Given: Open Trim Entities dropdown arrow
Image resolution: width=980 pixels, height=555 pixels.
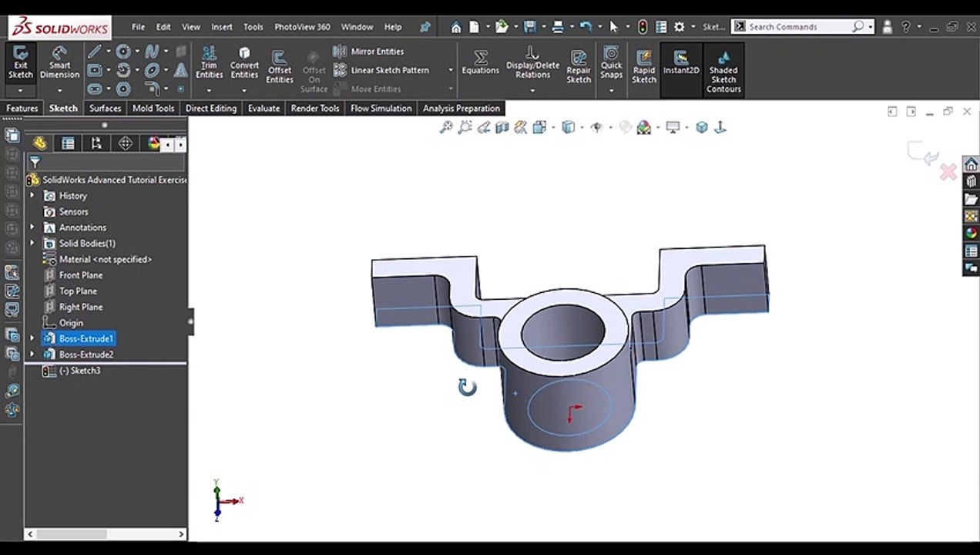Looking at the screenshot, I should tap(209, 91).
